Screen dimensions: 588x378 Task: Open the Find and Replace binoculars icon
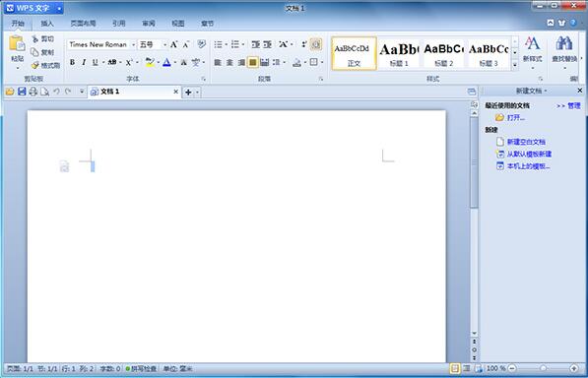point(564,44)
